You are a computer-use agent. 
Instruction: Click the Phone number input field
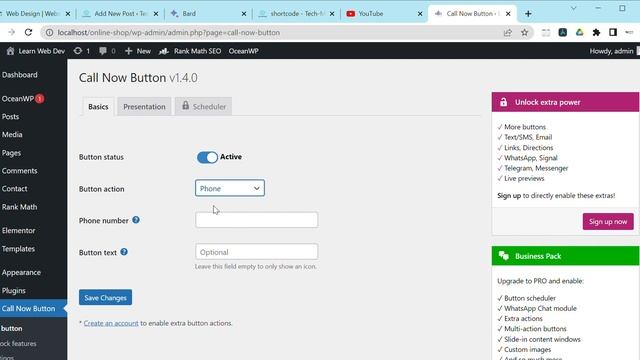tap(256, 220)
